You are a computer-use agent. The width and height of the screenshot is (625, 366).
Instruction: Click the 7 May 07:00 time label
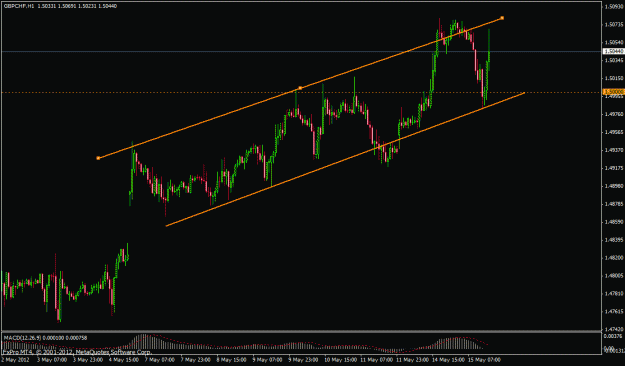tap(160, 360)
